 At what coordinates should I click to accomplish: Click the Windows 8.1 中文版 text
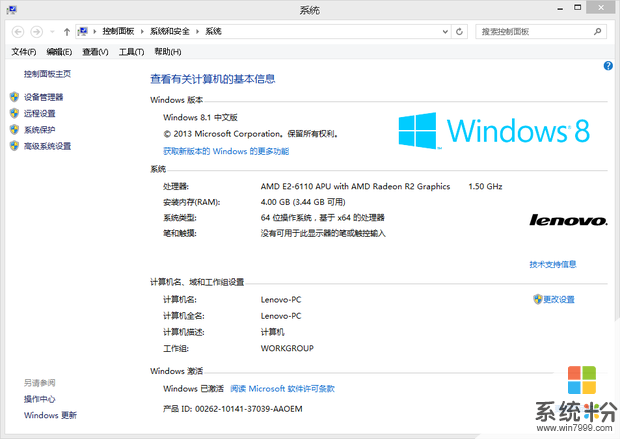tap(200, 117)
